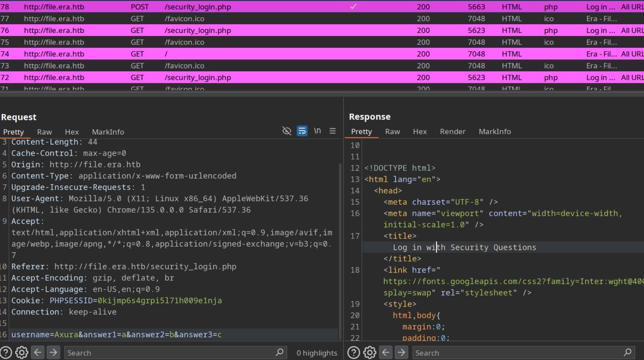Open the Response Render tab
Screen dimensions: 644x360
pyautogui.click(x=453, y=132)
